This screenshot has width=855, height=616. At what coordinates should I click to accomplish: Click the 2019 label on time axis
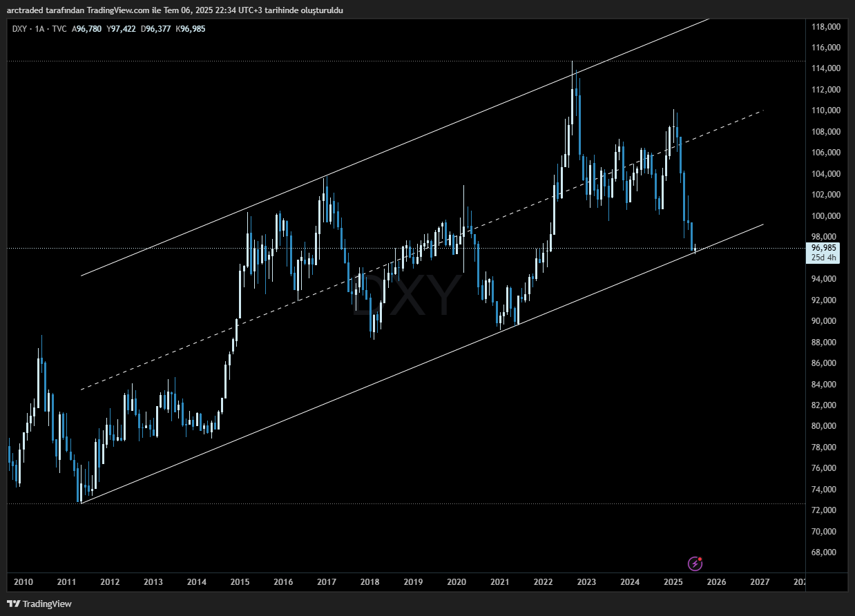point(413,582)
